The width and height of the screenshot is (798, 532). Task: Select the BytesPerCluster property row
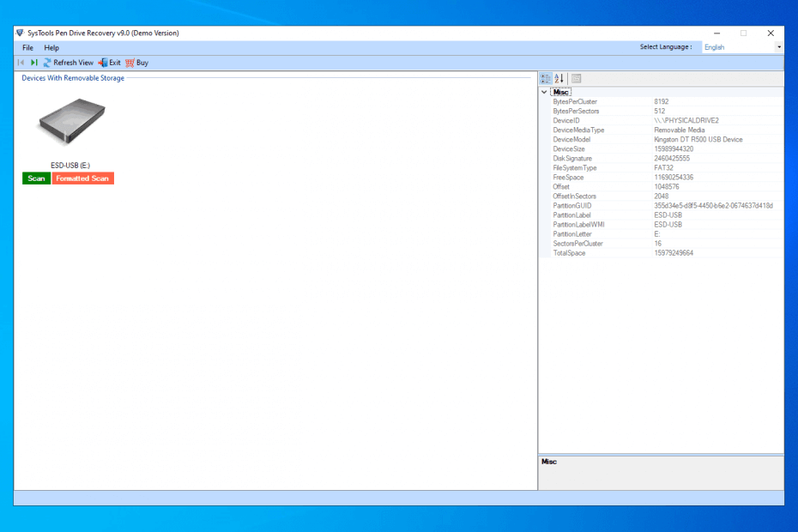pyautogui.click(x=668, y=102)
